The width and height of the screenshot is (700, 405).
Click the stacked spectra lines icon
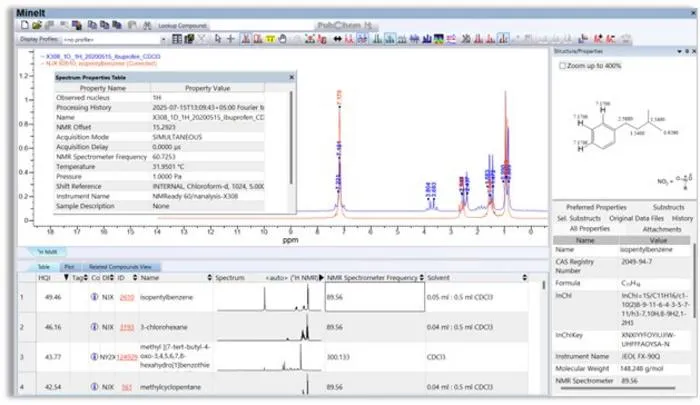(451, 39)
